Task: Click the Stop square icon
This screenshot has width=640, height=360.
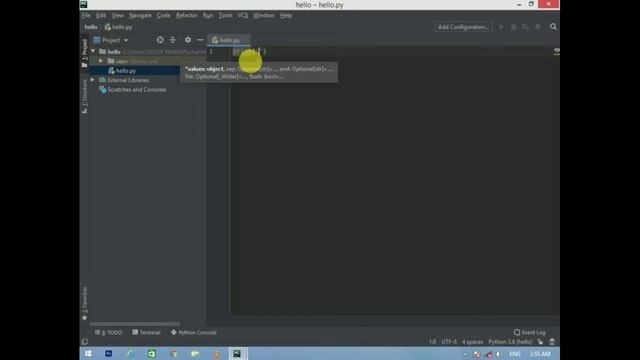Action: tap(538, 27)
